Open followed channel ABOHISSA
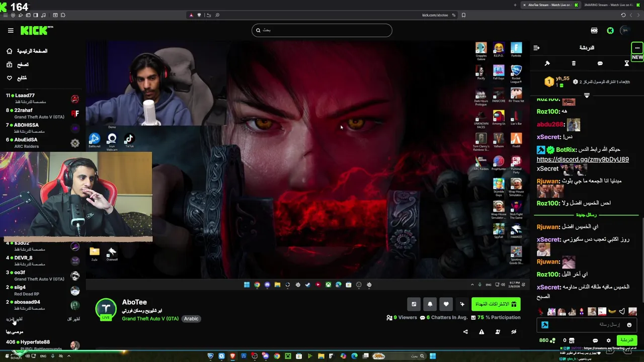Viewport: 644px width, 362px height. (x=42, y=128)
